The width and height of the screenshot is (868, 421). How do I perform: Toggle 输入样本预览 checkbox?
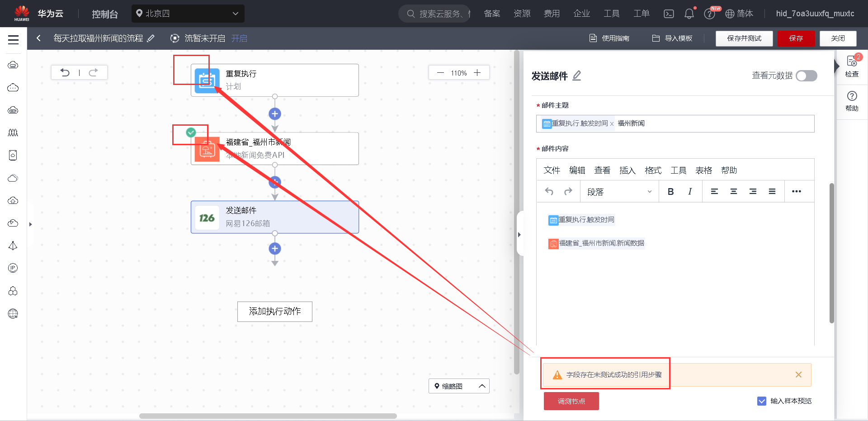point(762,401)
